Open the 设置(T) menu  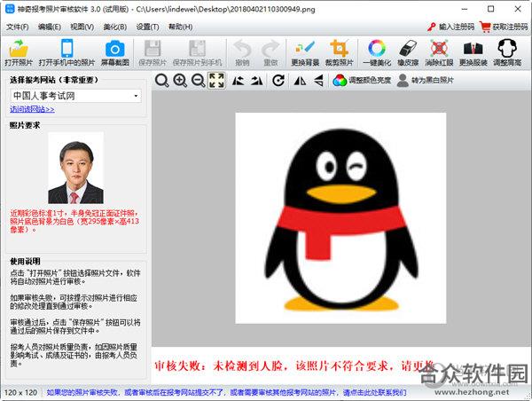tap(147, 28)
